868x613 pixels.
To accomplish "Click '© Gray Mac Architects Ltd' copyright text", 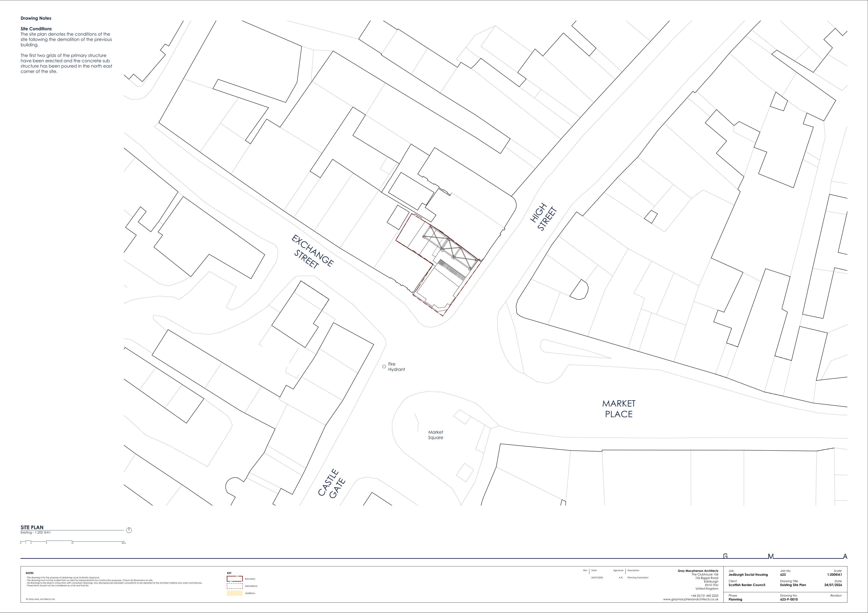I will (40, 599).
